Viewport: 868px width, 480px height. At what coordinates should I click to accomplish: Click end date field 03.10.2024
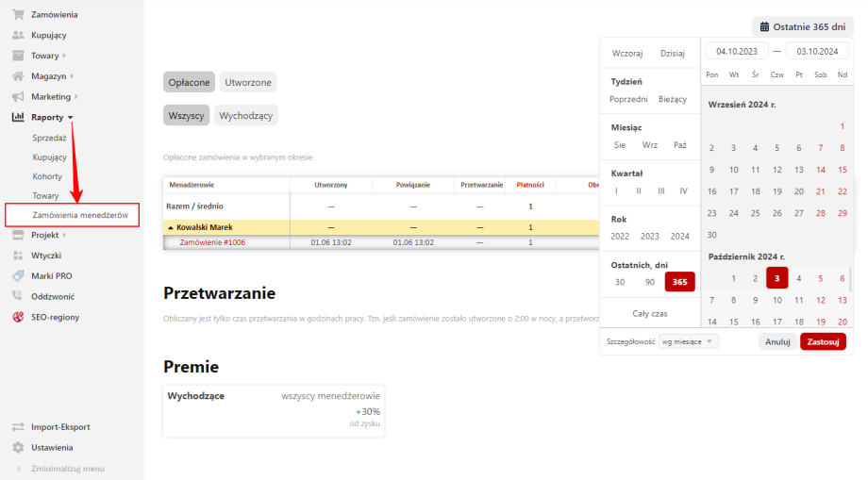817,52
